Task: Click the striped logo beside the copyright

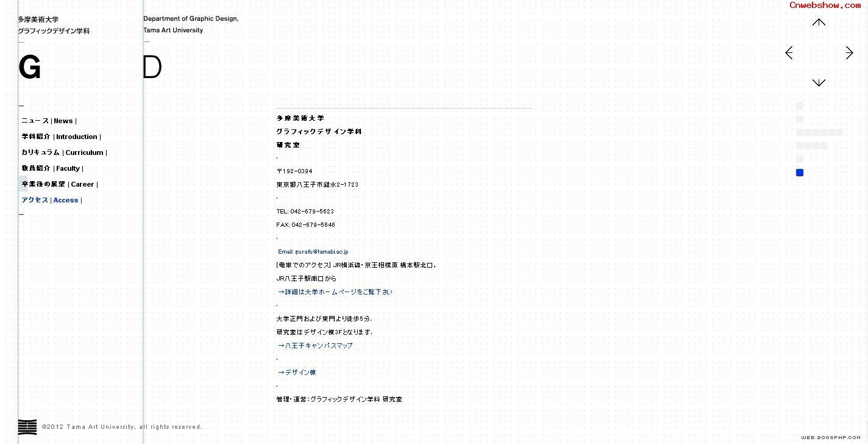Action: coord(27,427)
